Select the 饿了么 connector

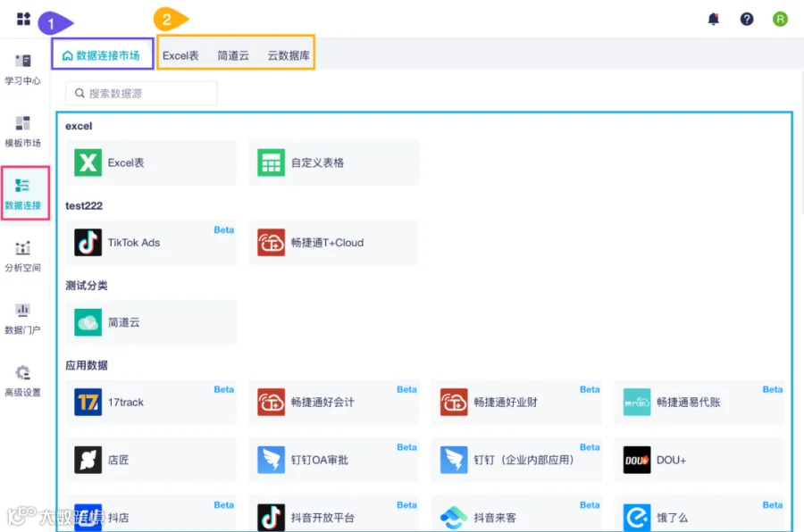[x=699, y=514]
